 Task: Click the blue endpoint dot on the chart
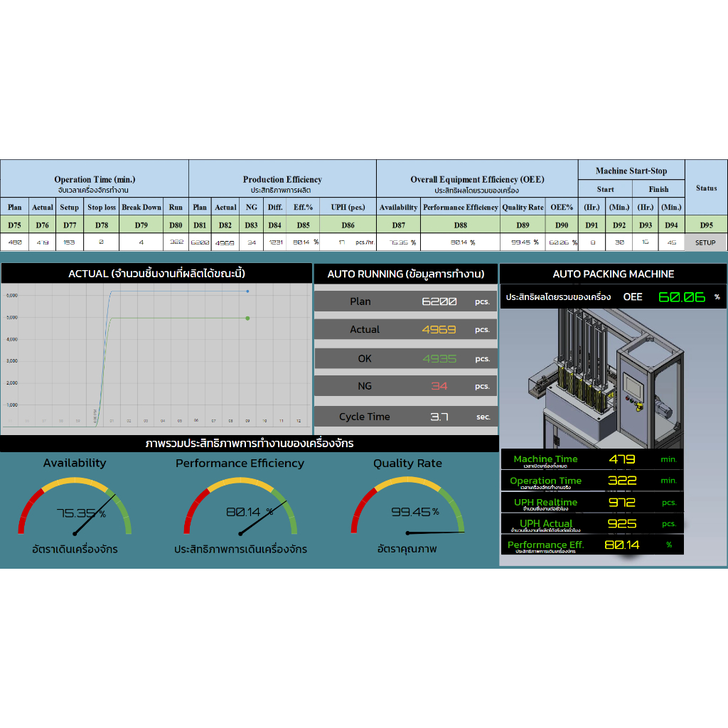[x=247, y=291]
